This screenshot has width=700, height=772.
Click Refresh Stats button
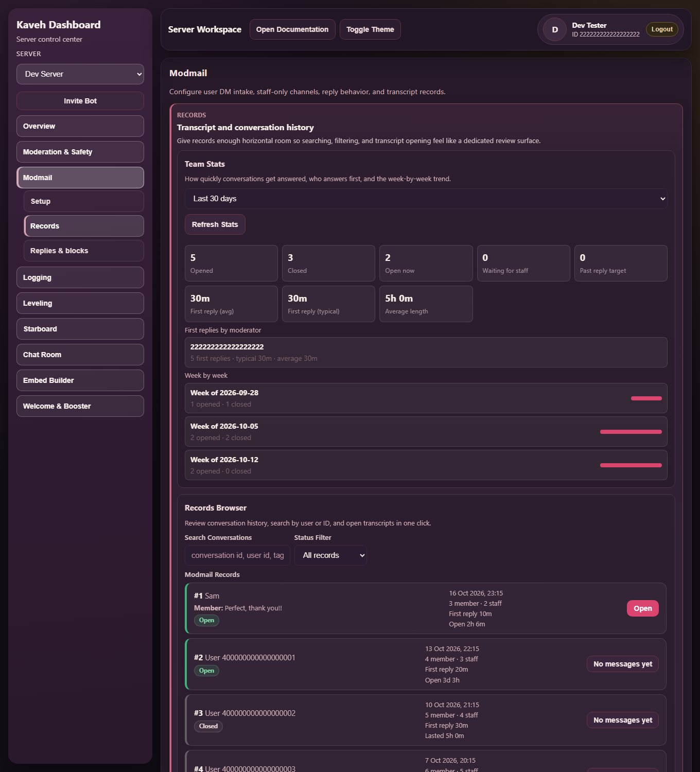(x=215, y=224)
